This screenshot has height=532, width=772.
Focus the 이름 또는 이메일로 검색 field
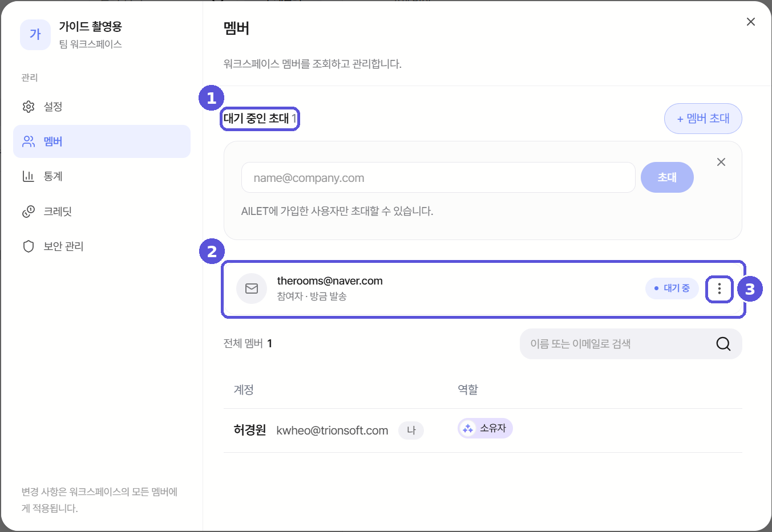click(x=631, y=344)
